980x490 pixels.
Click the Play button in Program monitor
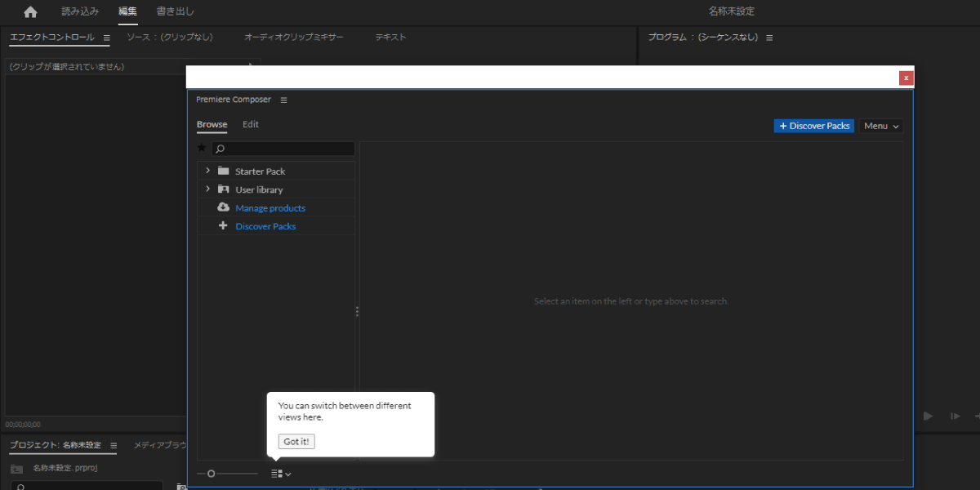tap(928, 416)
